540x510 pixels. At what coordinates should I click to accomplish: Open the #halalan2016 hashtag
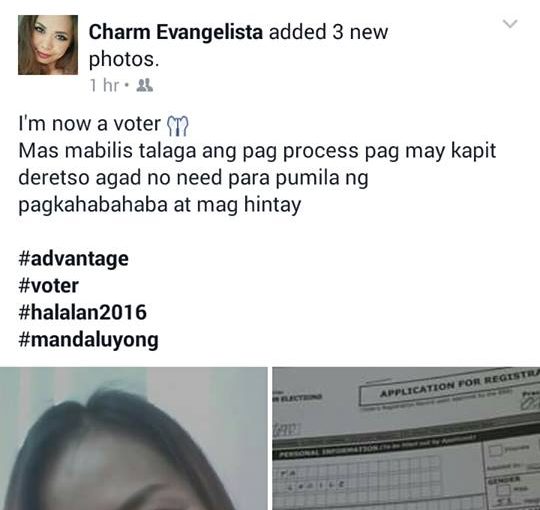click(83, 312)
